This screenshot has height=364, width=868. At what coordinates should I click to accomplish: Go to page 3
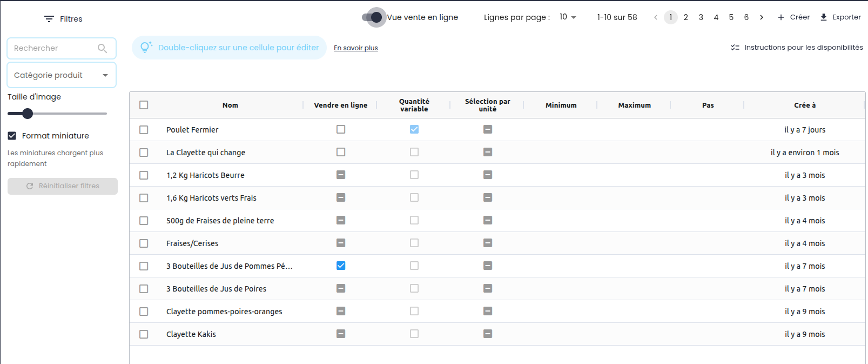coord(701,17)
